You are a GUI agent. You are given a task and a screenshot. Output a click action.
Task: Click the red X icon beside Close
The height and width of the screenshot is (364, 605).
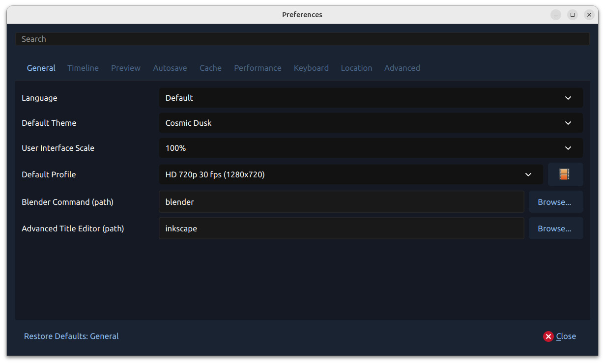tap(548, 336)
